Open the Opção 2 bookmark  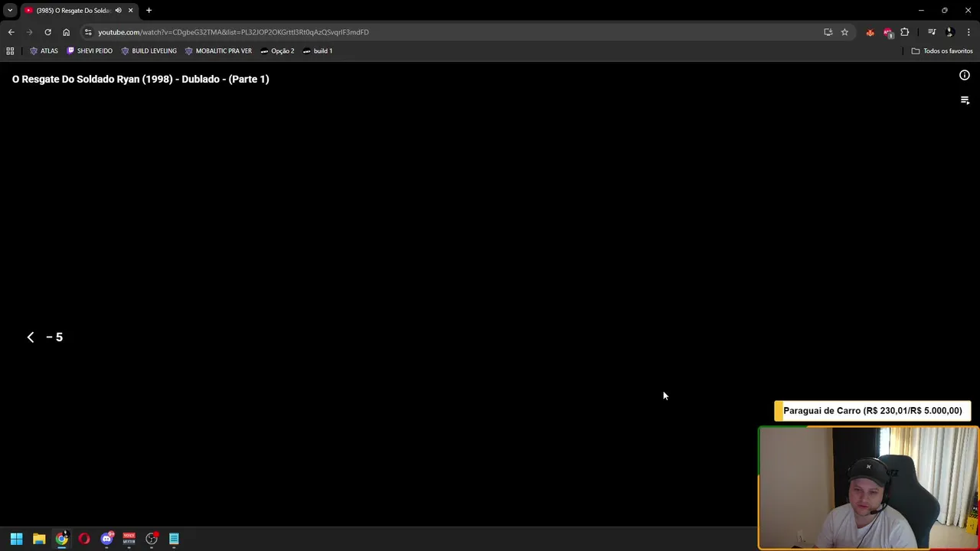coord(277,51)
